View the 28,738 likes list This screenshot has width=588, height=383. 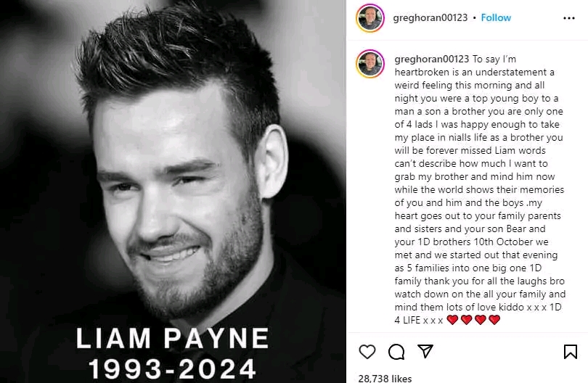point(385,379)
